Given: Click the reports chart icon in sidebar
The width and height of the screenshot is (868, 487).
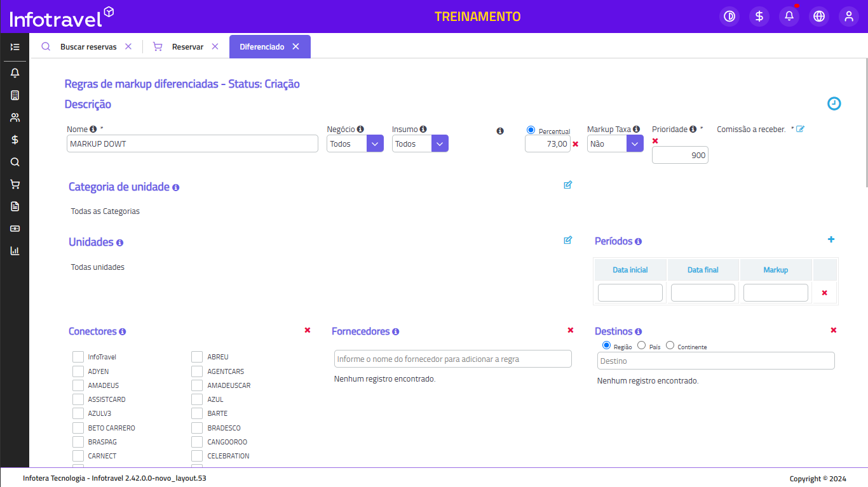Looking at the screenshot, I should [15, 251].
